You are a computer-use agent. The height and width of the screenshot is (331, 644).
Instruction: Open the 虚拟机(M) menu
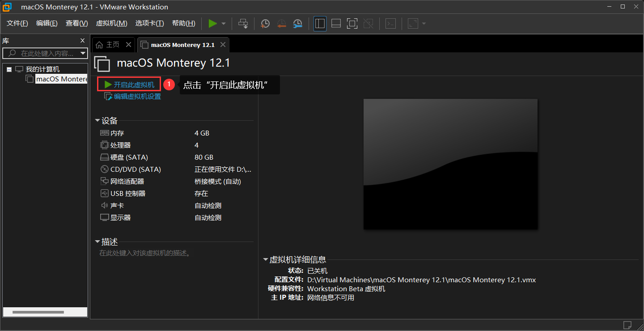coord(112,23)
